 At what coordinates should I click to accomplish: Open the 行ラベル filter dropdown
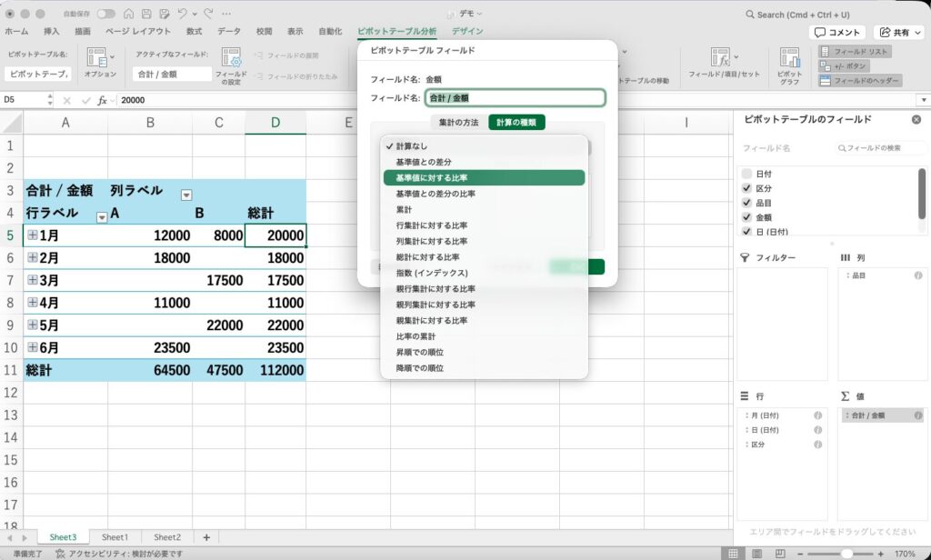click(102, 217)
